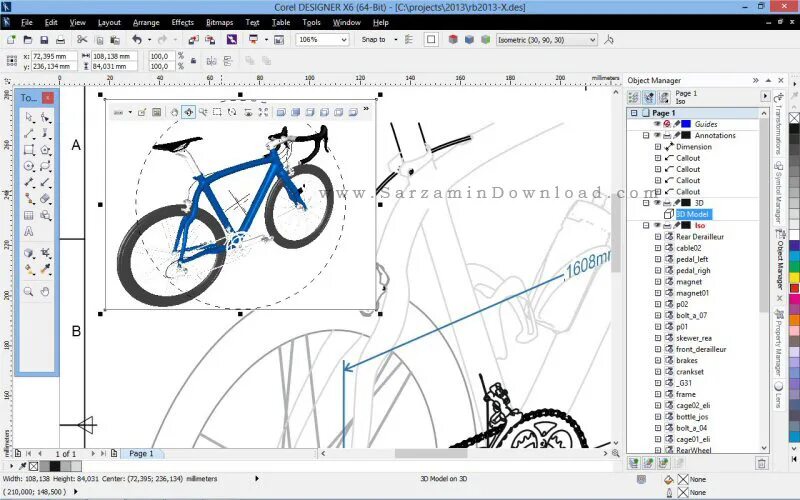Select the Text tool (letter A)
This screenshot has width=800, height=500.
click(x=29, y=232)
